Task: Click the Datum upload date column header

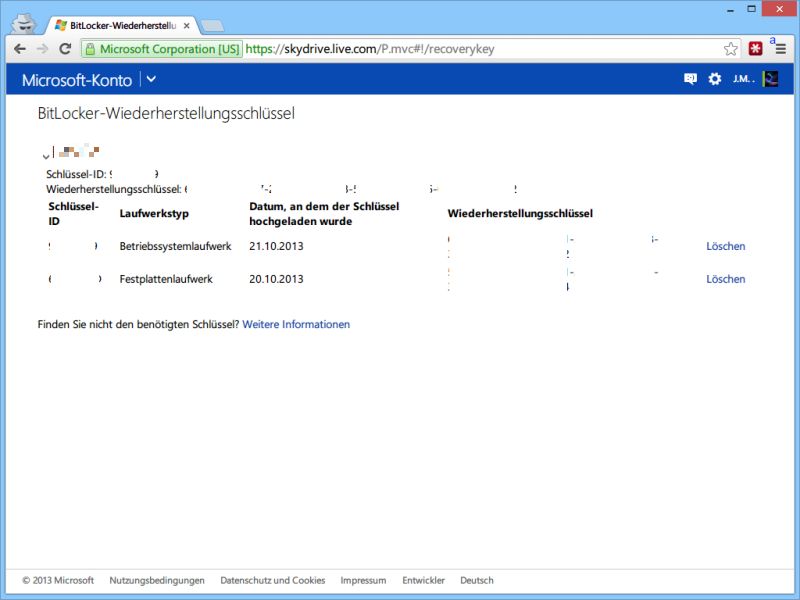Action: tap(324, 214)
